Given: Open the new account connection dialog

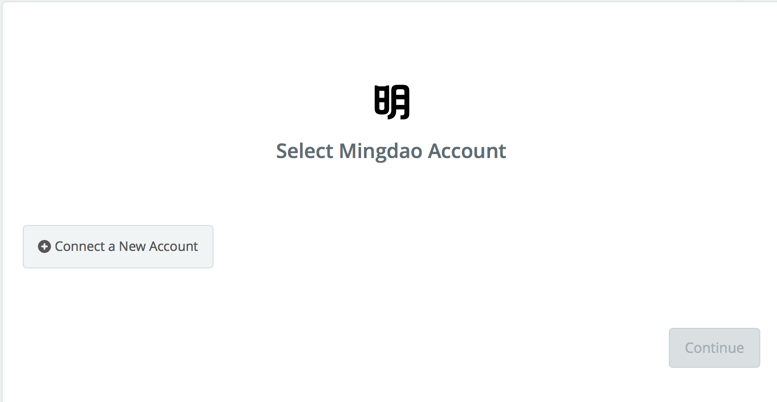Looking at the screenshot, I should point(118,247).
